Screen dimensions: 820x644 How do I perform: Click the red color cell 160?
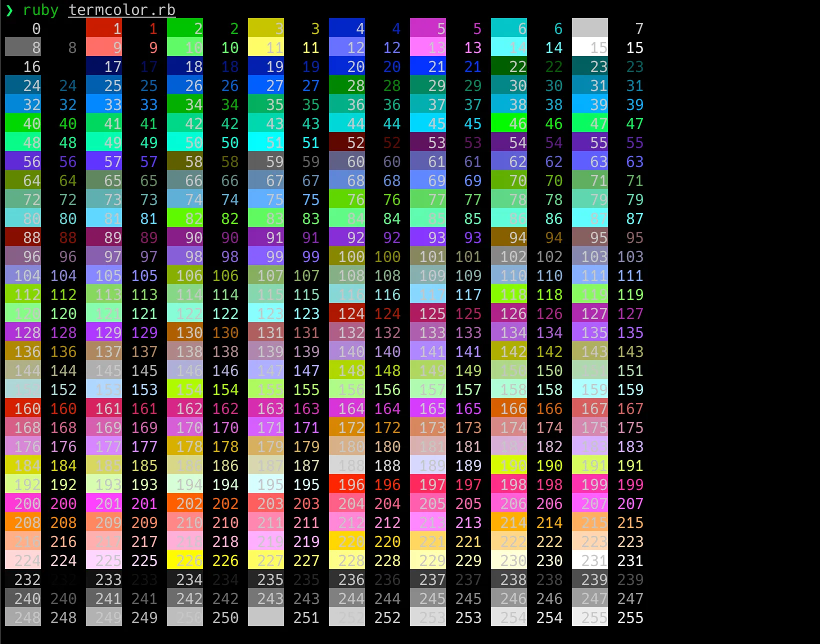(22, 408)
